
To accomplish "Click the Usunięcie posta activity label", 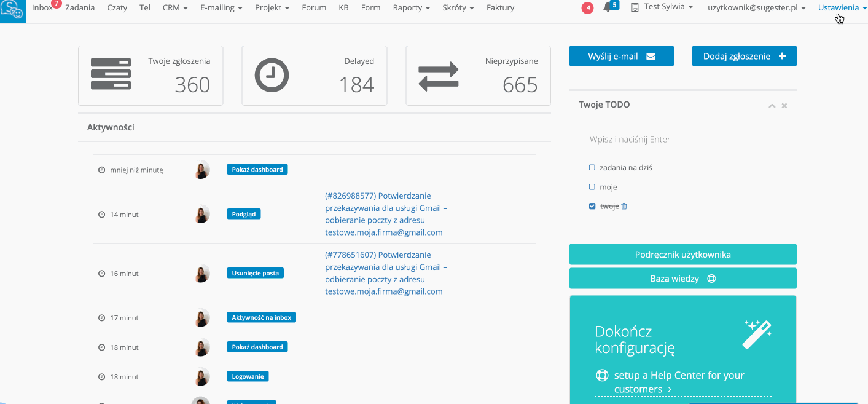I will (255, 273).
